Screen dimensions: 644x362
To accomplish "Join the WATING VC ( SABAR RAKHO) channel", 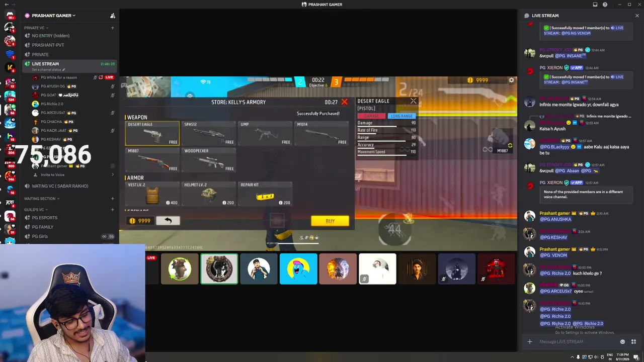I will (69, 186).
